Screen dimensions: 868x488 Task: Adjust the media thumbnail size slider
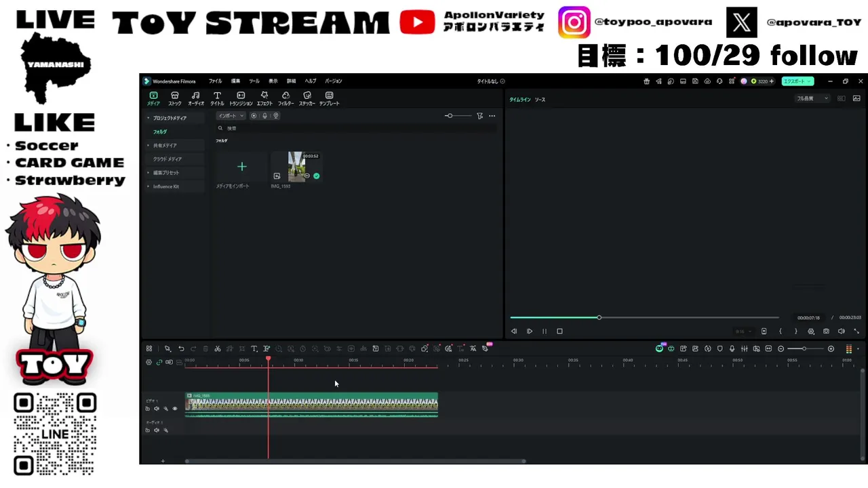pos(458,116)
